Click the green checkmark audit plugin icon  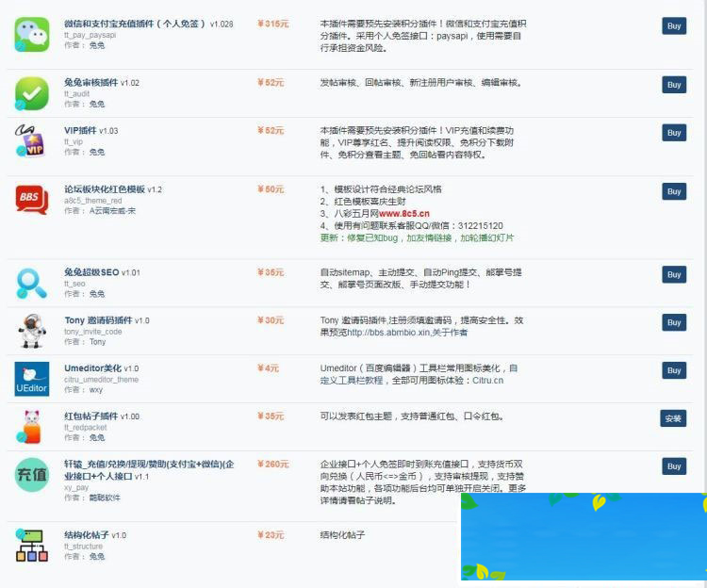pyautogui.click(x=32, y=93)
